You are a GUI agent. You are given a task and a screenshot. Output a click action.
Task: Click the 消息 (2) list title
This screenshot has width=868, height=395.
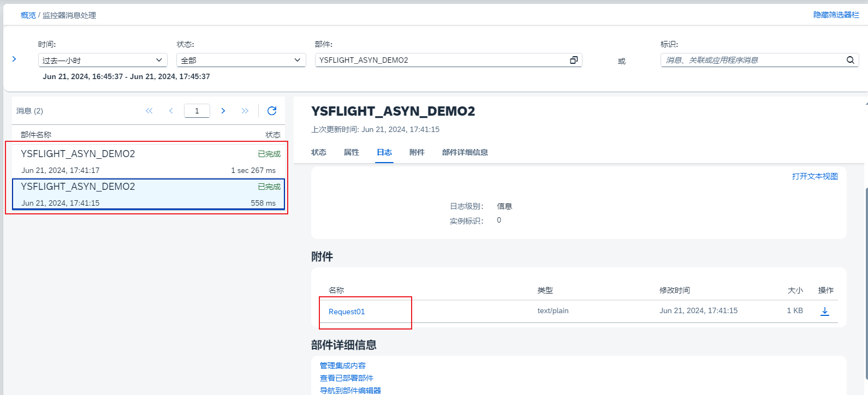tap(29, 111)
